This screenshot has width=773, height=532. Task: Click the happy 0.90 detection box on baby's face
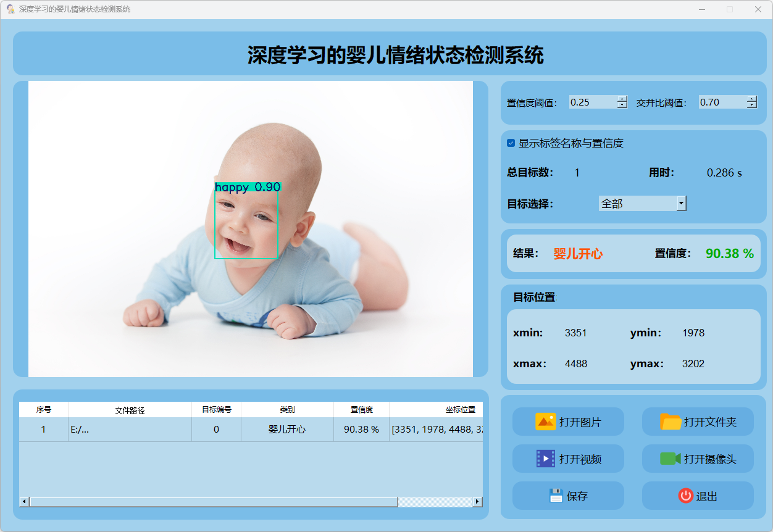click(246, 222)
